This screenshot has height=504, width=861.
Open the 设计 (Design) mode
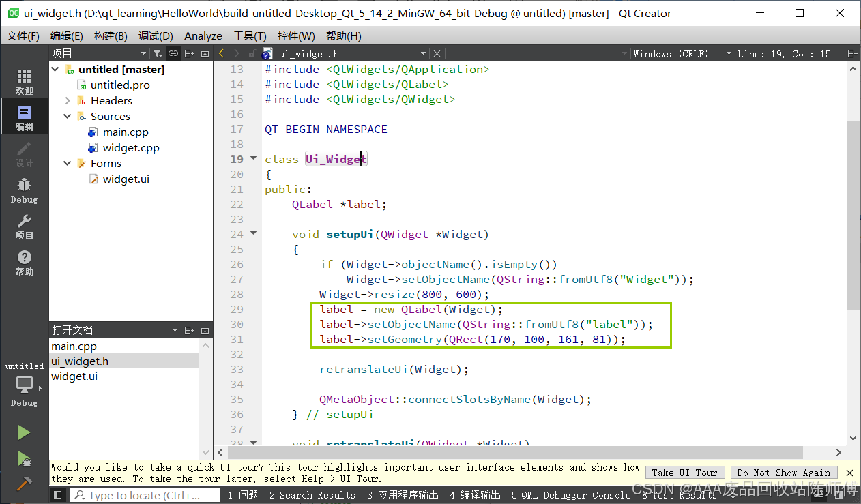pos(24,153)
